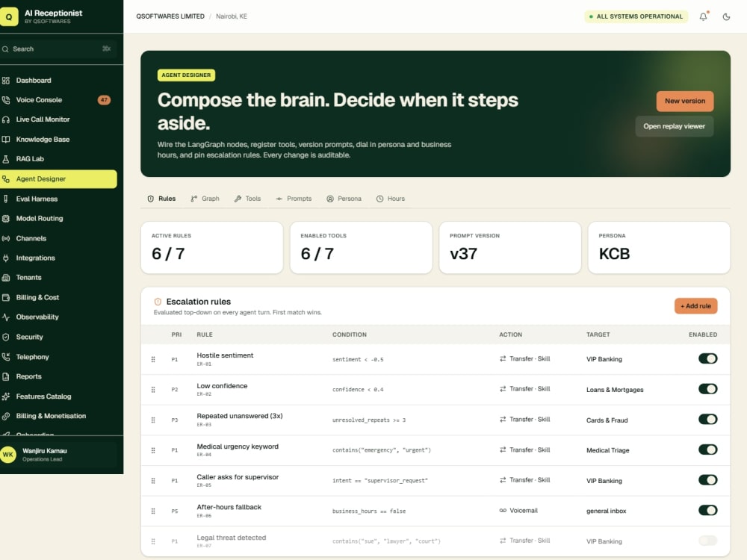
Task: Click drag handle for Low confidence rule
Action: 153,390
